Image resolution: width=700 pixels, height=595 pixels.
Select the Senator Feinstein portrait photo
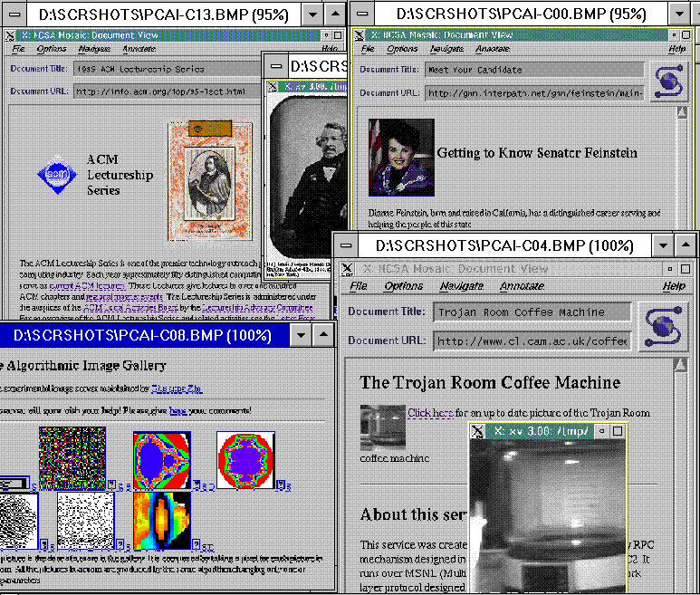[400, 156]
